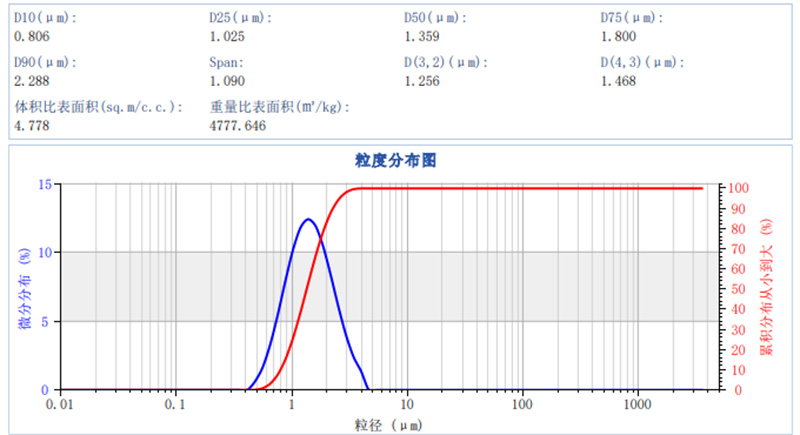Click the chart title 粒度分布图
800x435 pixels.
point(396,160)
